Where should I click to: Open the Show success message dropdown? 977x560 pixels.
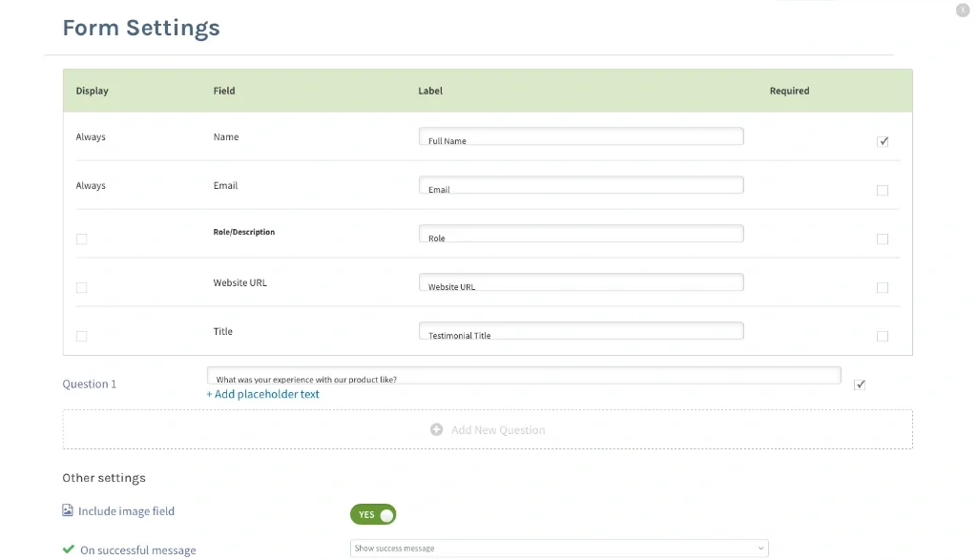click(x=559, y=549)
